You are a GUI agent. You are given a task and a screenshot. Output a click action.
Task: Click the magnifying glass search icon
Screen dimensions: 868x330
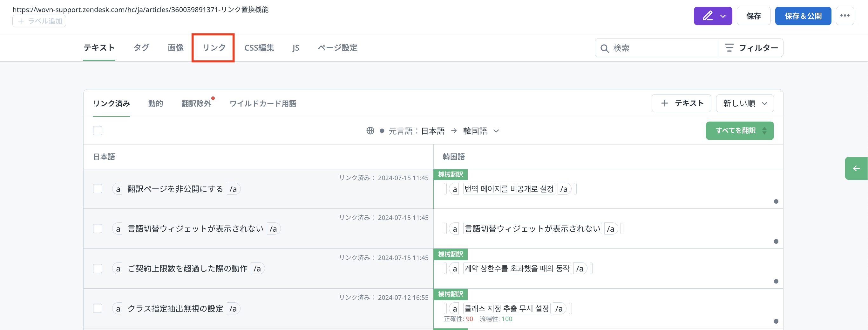[605, 48]
